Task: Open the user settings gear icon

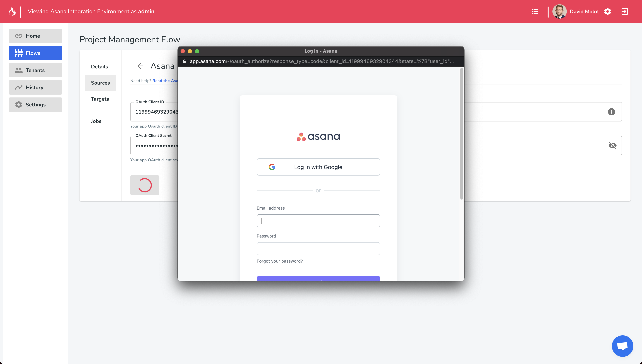Action: [x=607, y=11]
